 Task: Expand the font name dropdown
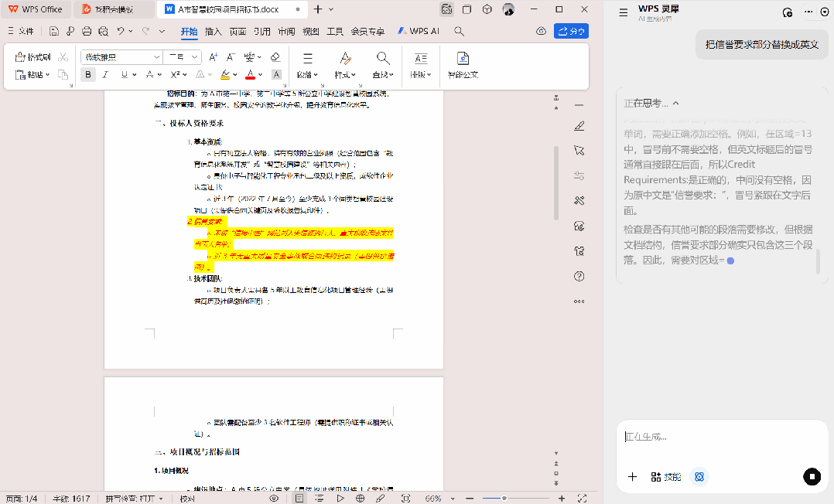(x=156, y=57)
